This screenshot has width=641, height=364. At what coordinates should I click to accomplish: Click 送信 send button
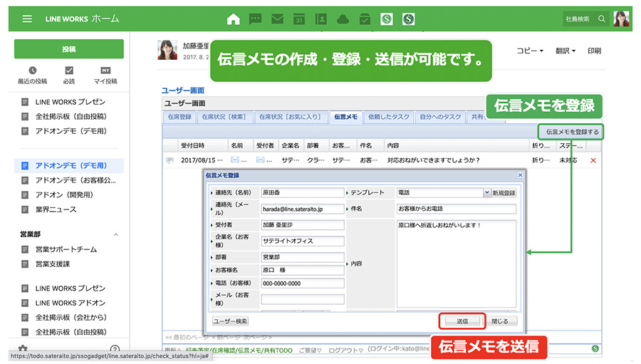462,321
